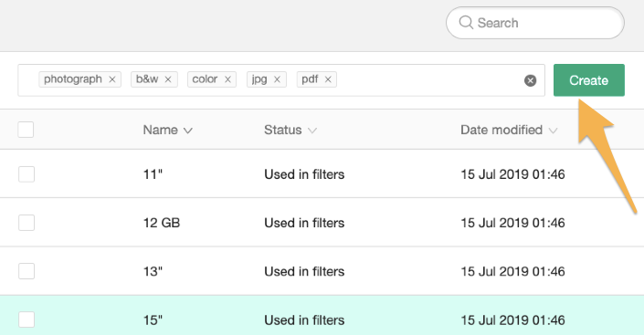644x335 pixels.
Task: Focus the Search field
Action: 535,23
